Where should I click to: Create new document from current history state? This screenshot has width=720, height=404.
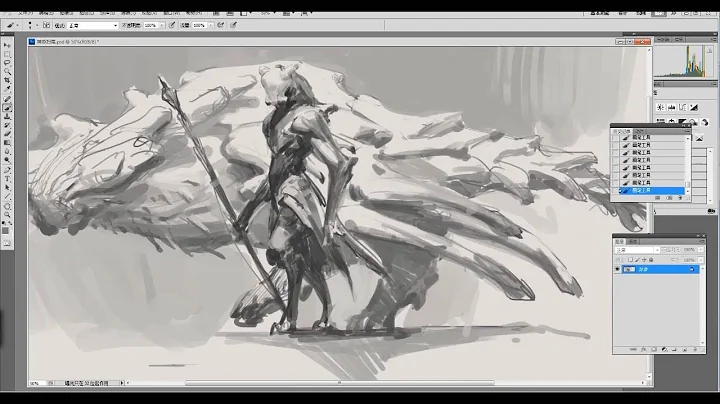tap(658, 198)
